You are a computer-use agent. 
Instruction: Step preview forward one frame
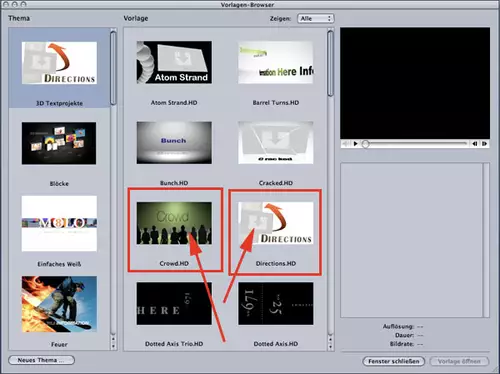tap(484, 144)
